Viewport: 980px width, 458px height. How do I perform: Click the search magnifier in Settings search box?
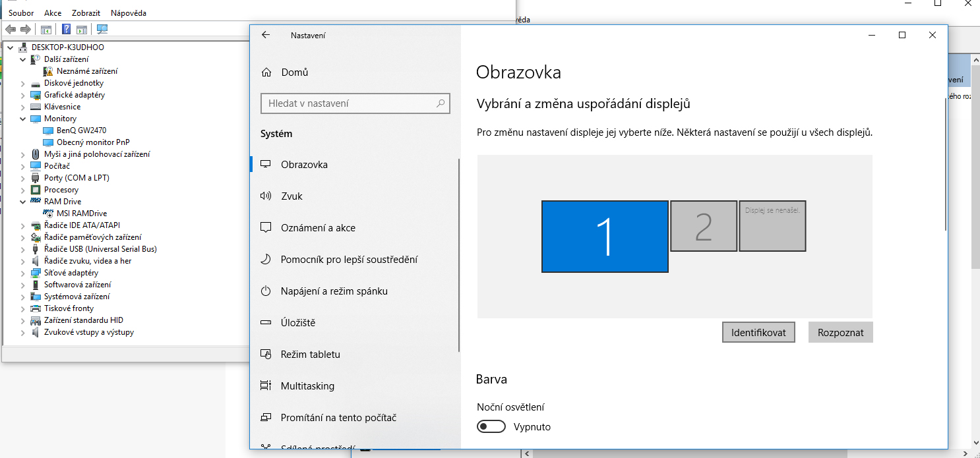(441, 103)
